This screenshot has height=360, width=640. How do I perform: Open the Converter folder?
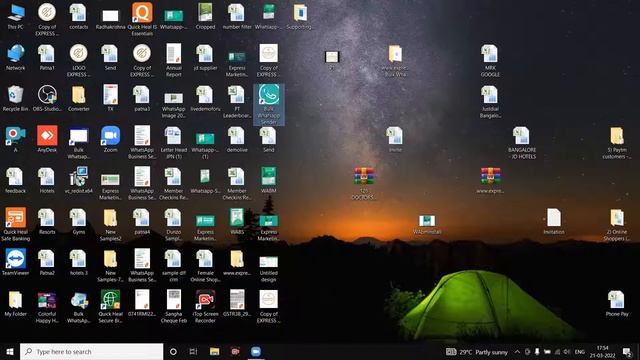point(78,98)
